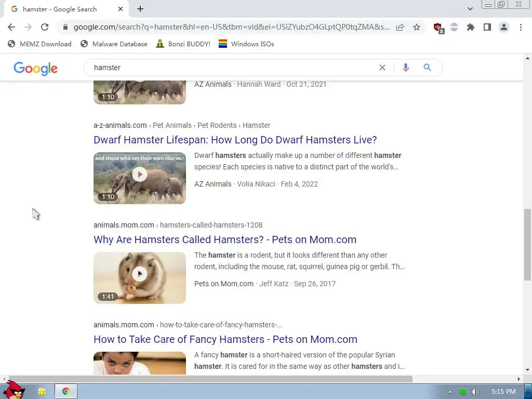This screenshot has height=399, width=532.
Task: Open the Angry Birds Start button
Action: (15, 390)
